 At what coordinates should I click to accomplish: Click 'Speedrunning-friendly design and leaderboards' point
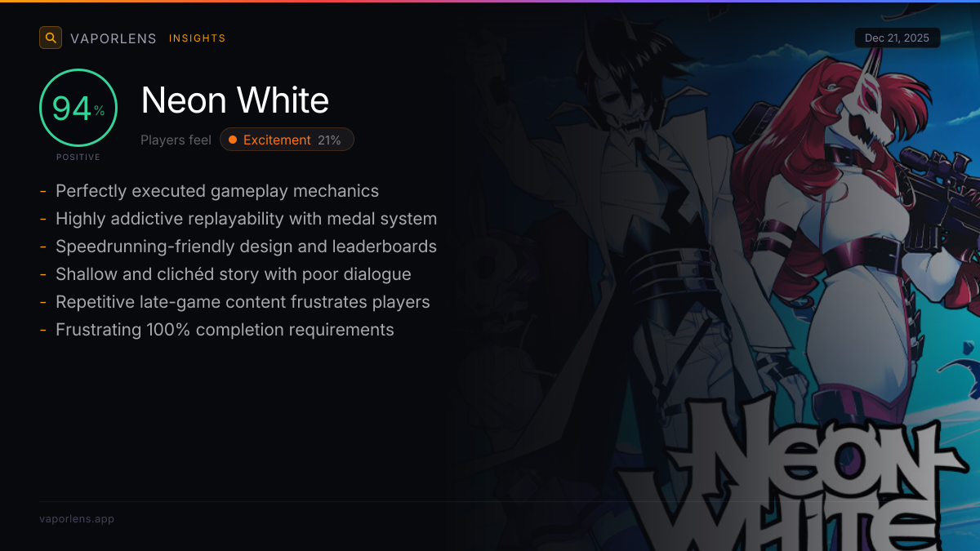coord(246,247)
